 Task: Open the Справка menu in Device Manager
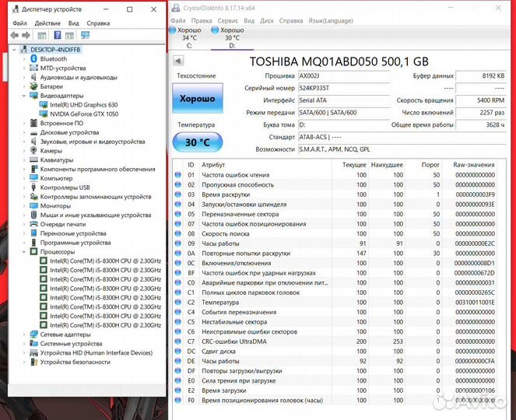pyautogui.click(x=98, y=23)
